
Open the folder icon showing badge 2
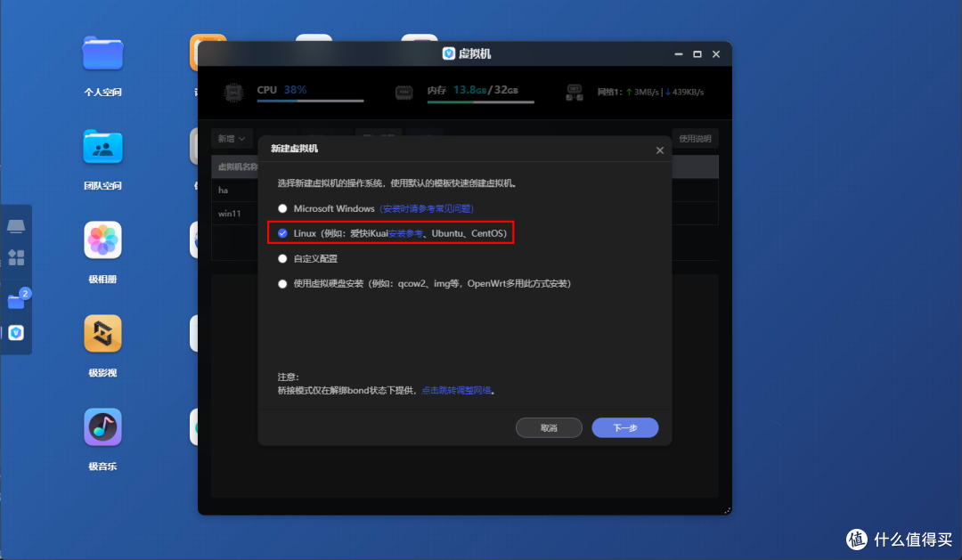coord(16,300)
